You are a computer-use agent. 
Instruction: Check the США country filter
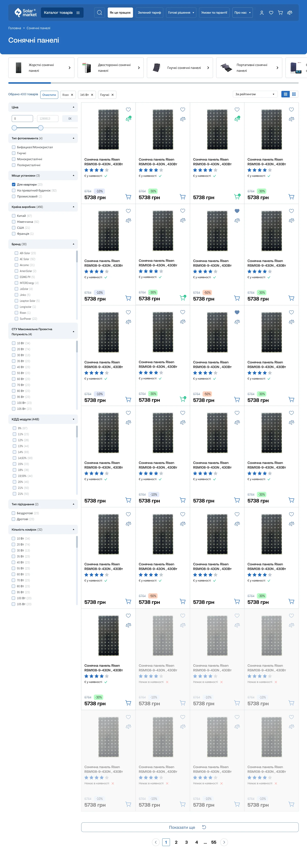pos(13,228)
